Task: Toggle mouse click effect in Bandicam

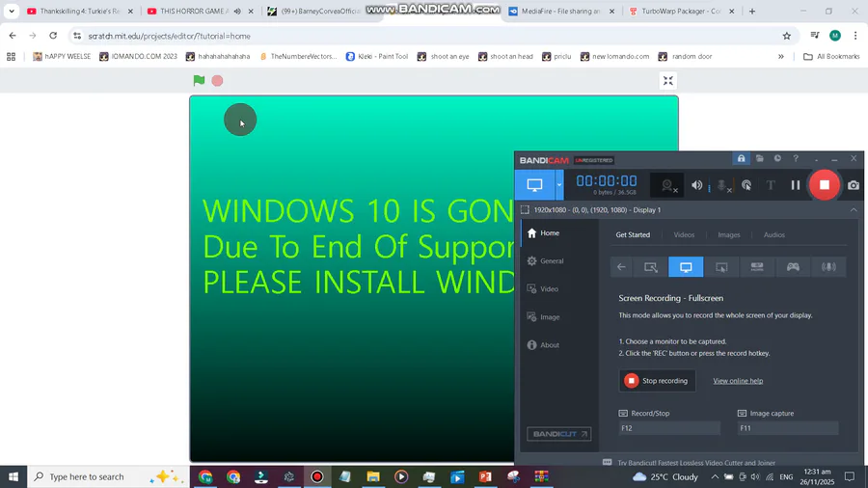Action: [746, 185]
